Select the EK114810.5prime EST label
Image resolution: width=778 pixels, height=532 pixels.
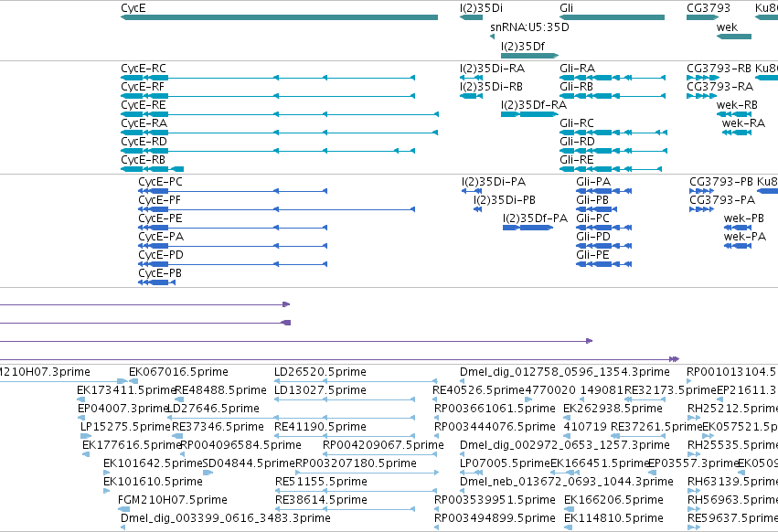613,518
